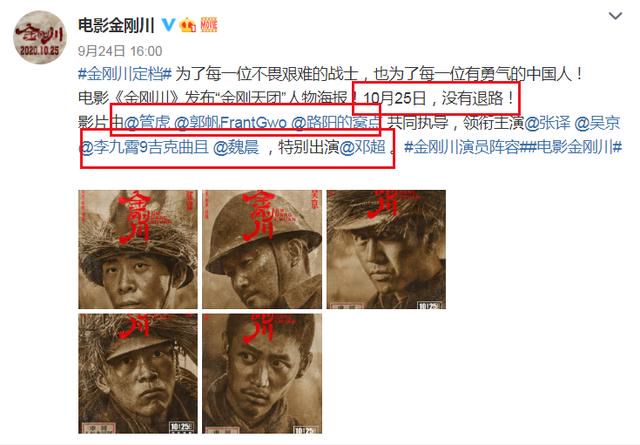Screen dimensions: 640x445
Task: Open the #金刚川定档# hashtag
Action: [x=124, y=75]
